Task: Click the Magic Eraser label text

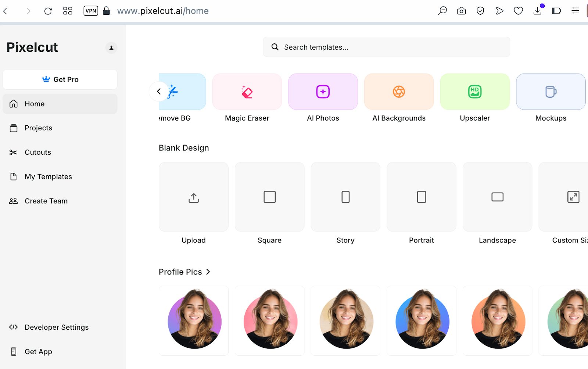Action: pyautogui.click(x=247, y=118)
